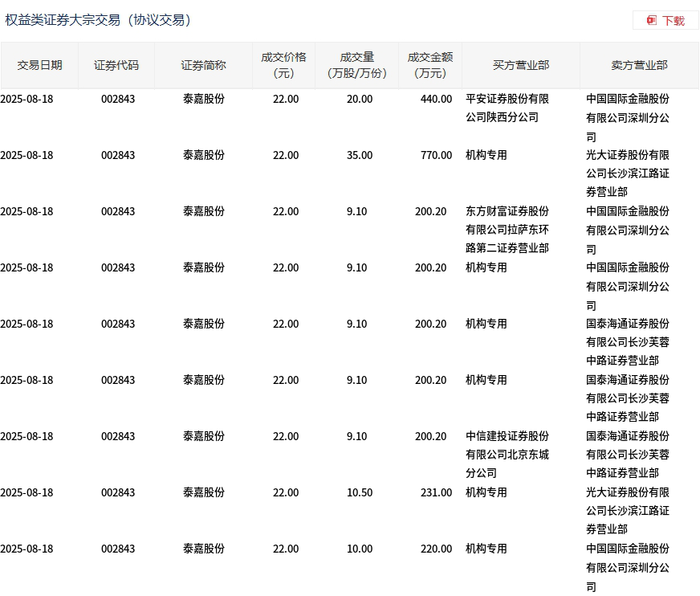This screenshot has height=596, width=700.
Task: Click buyer 平安证券股份有限公司陕西分公司
Action: click(x=507, y=108)
